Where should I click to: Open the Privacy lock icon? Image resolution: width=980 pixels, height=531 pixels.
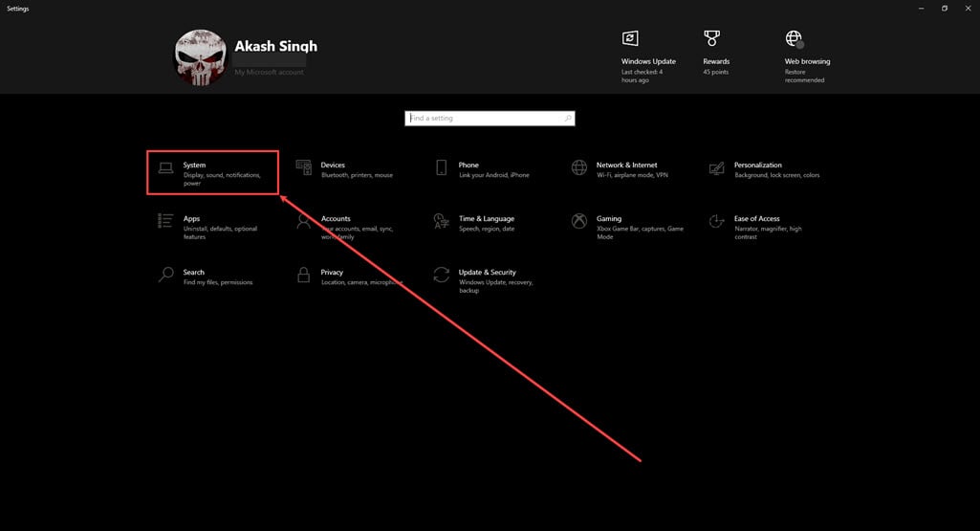tap(304, 275)
